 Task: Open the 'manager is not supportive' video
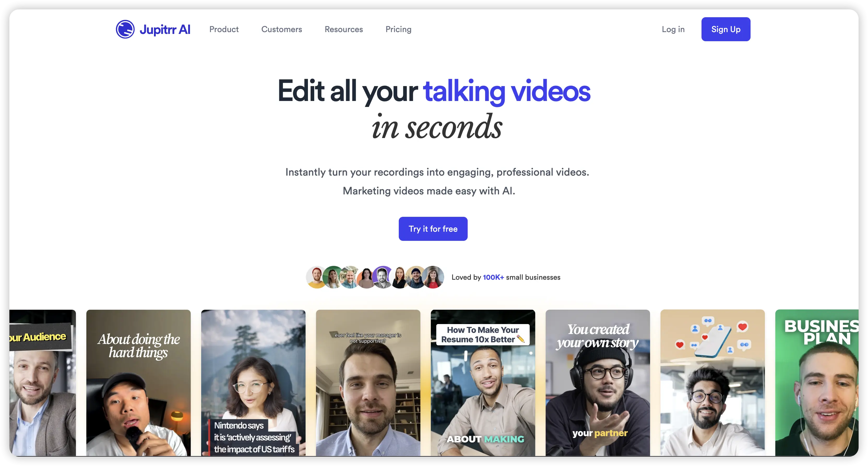(368, 383)
